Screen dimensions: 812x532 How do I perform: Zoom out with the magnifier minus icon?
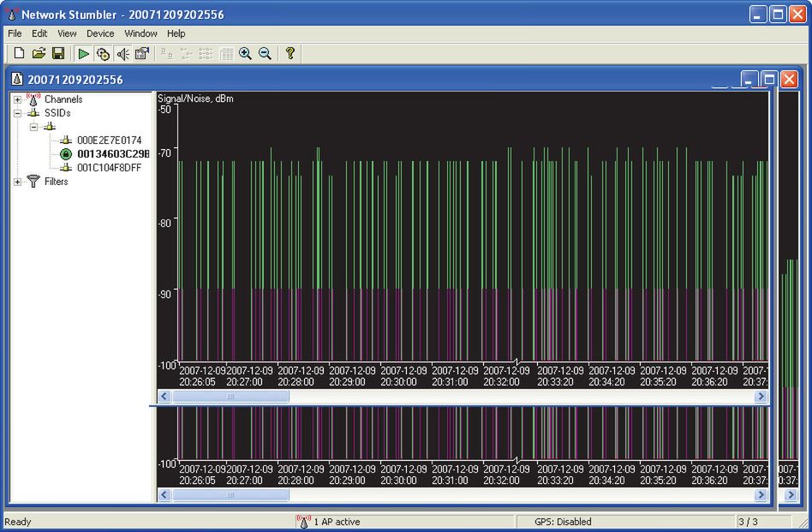(266, 53)
